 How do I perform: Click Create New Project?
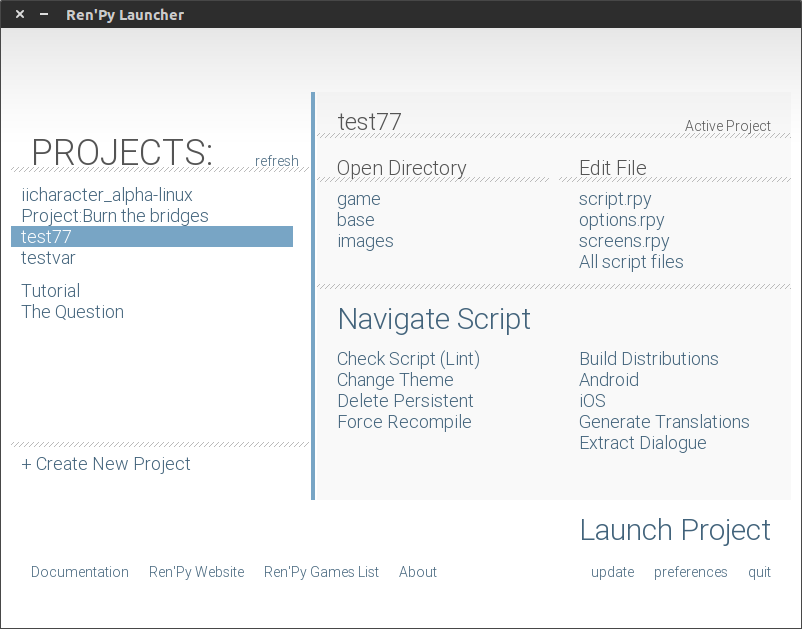click(x=106, y=464)
